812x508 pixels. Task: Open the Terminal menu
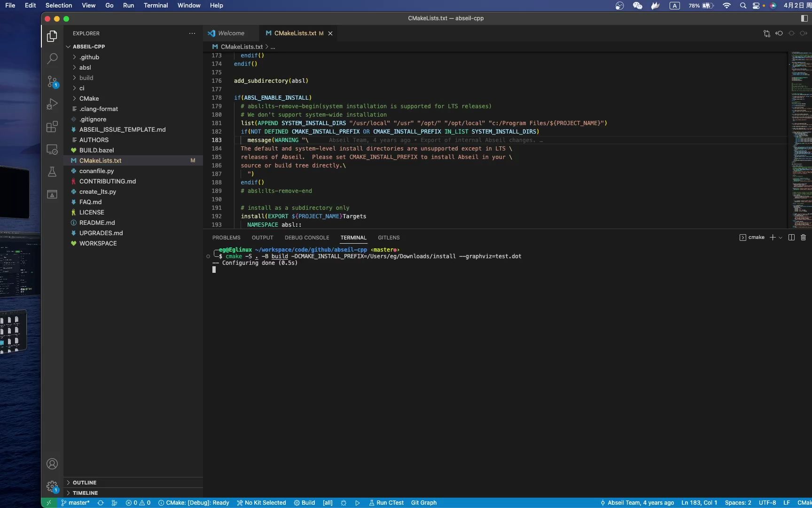pyautogui.click(x=156, y=6)
